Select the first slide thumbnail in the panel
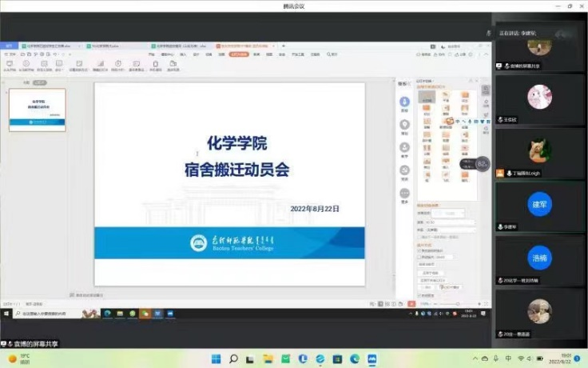Screen dimensions: 588x368 37,110
